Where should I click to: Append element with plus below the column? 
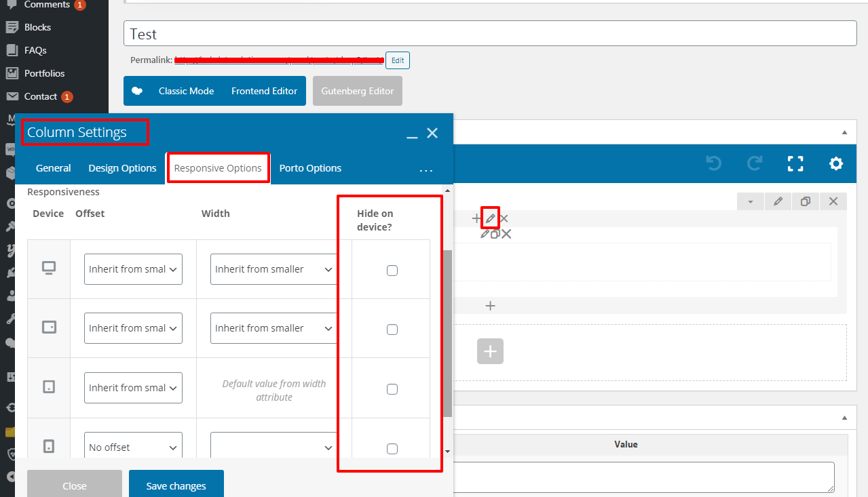491,306
